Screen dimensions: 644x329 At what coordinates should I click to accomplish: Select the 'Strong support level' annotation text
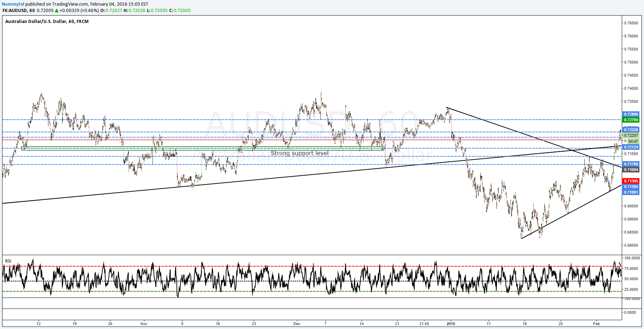pos(299,153)
